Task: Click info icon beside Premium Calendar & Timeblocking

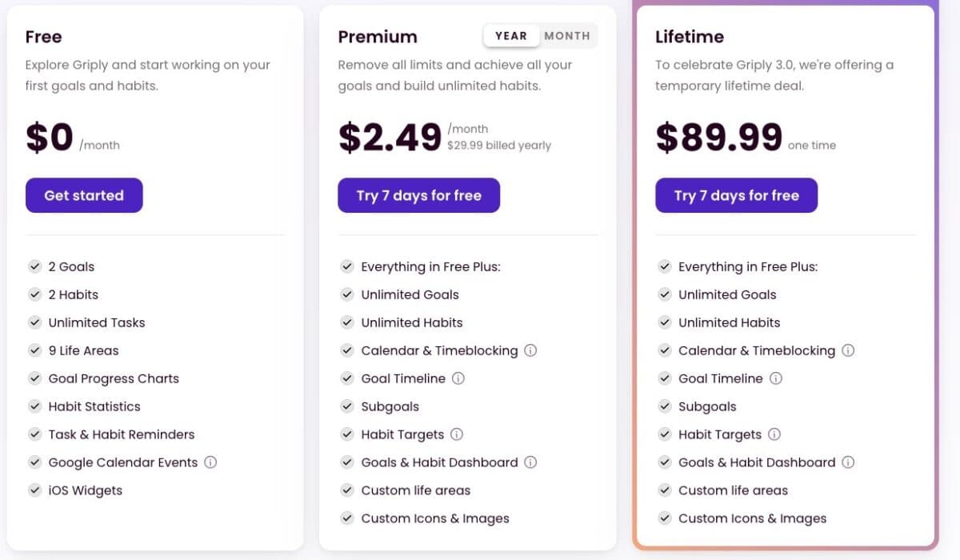Action: coord(530,350)
